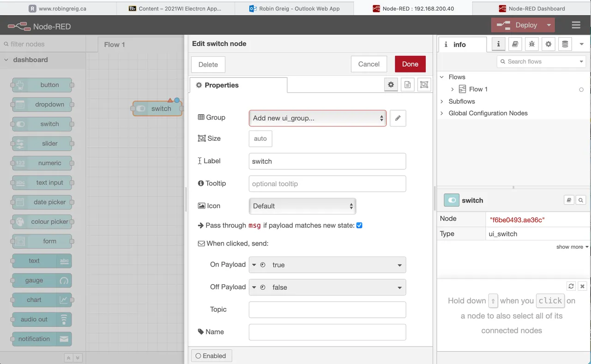Delete the switch node
Viewport: 591px width, 364px height.
tap(208, 65)
